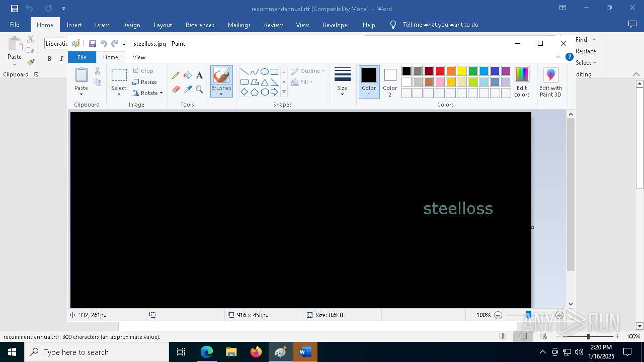This screenshot has width=644, height=362.
Task: Click the Brushes tool icon
Action: (221, 75)
